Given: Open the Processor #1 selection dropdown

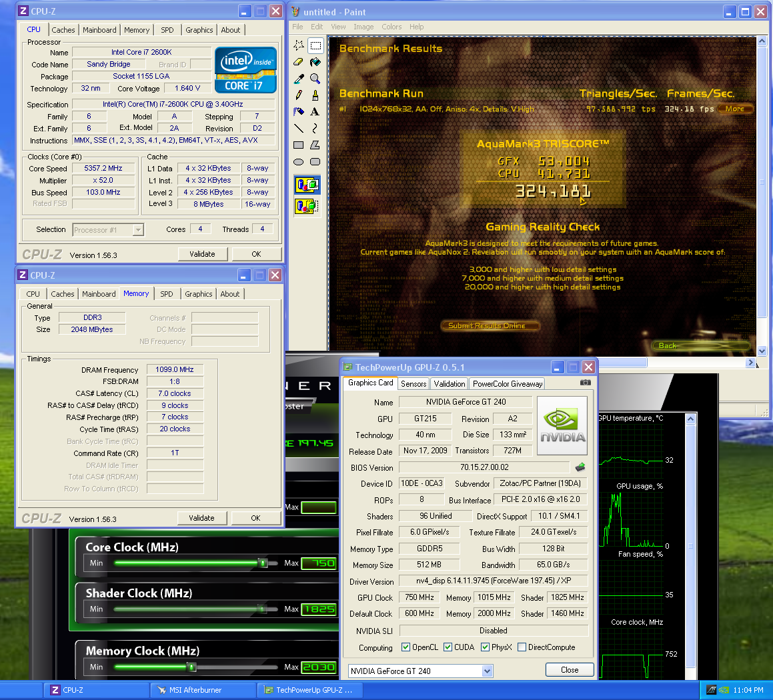Looking at the screenshot, I should coord(139,230).
